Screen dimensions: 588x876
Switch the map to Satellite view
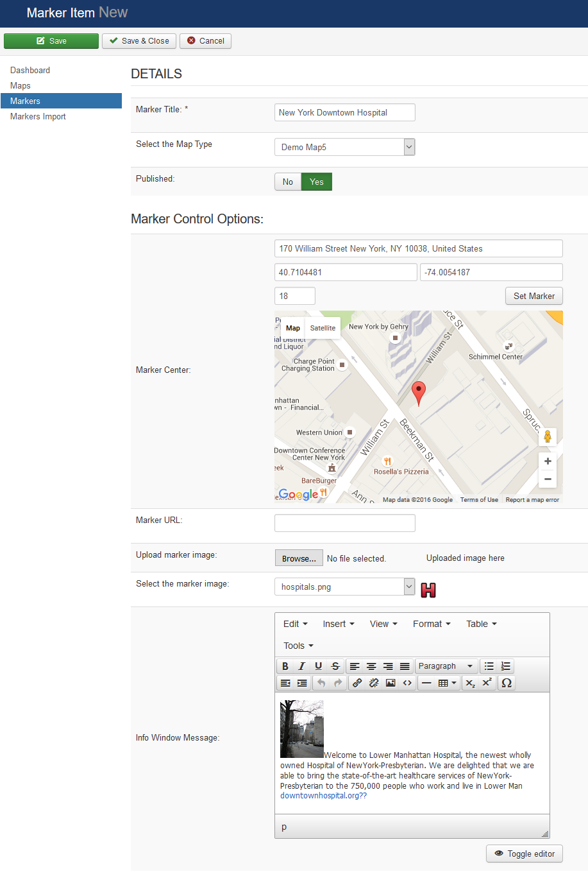(x=323, y=328)
